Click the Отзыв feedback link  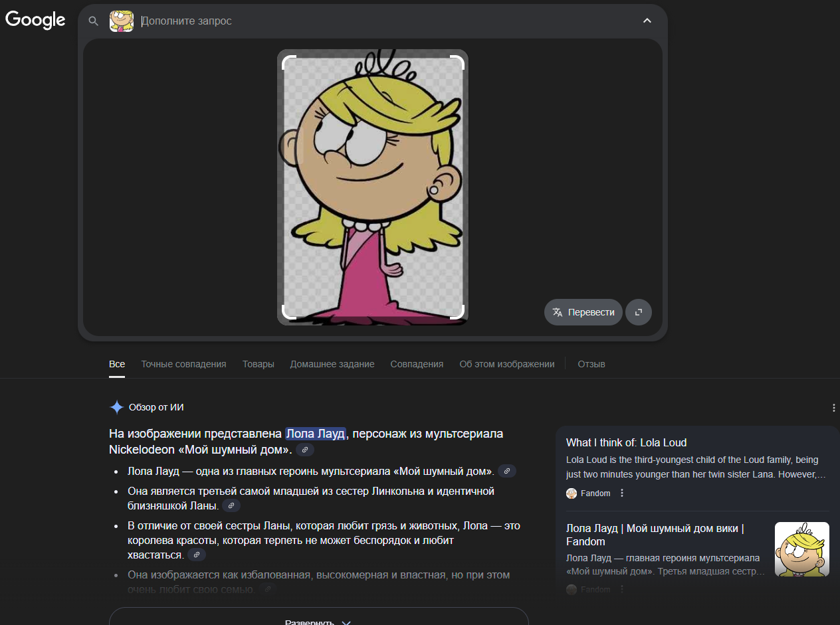tap(591, 364)
